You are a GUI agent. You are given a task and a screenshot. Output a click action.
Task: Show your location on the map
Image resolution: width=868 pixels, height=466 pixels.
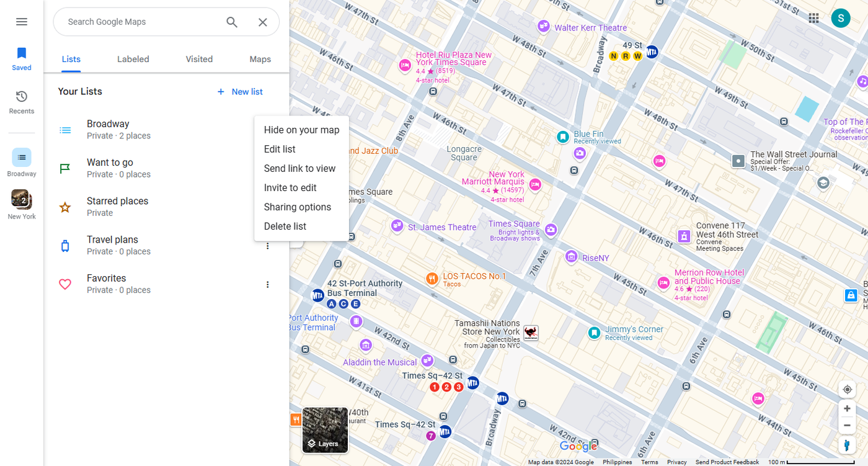pyautogui.click(x=847, y=390)
